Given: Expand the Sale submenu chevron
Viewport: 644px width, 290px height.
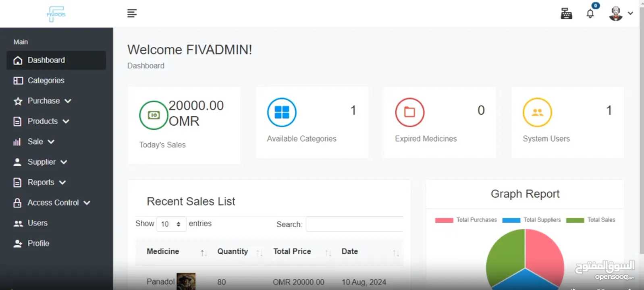Looking at the screenshot, I should click(51, 142).
